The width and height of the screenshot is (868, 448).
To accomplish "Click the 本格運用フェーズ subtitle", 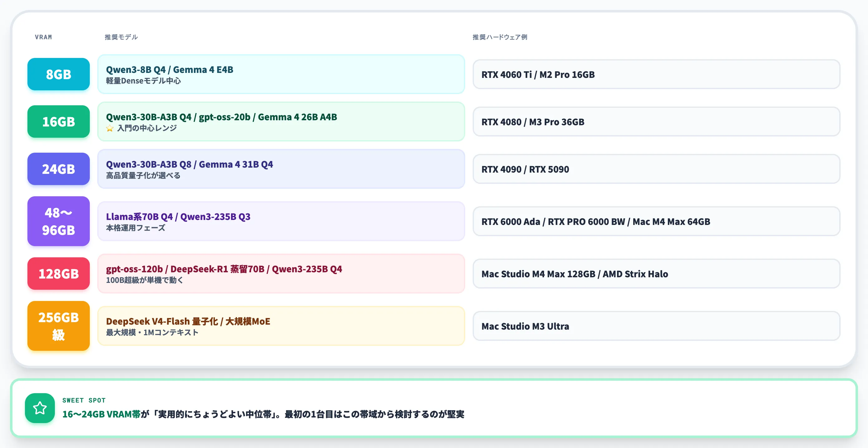I will click(135, 228).
